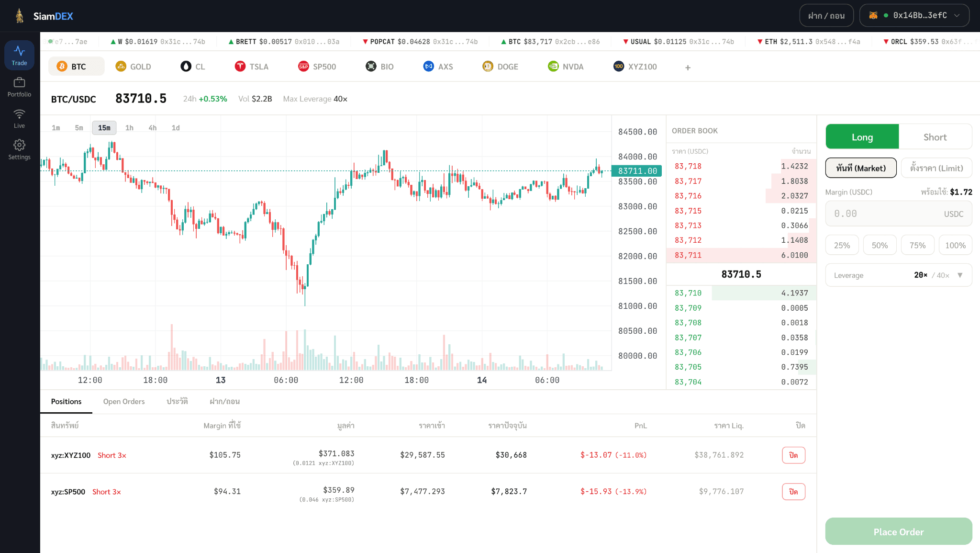Choose the Limit order type
Viewport: 980px width, 553px height.
pos(936,168)
